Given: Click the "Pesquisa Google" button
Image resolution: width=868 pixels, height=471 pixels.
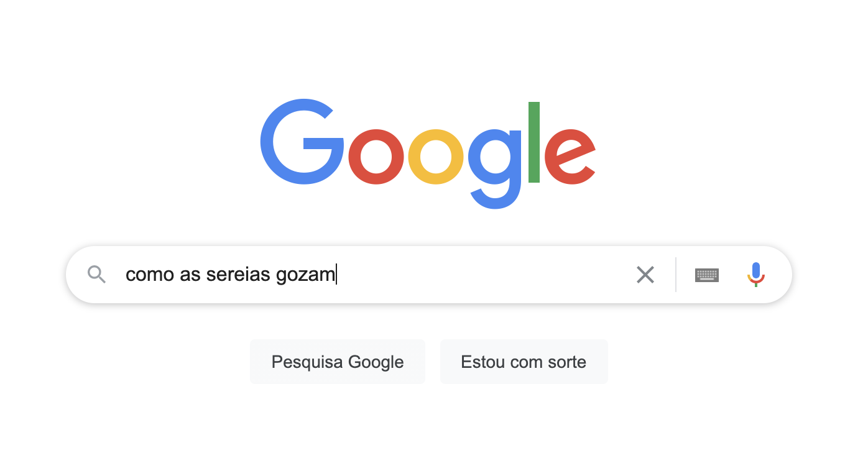Looking at the screenshot, I should pyautogui.click(x=338, y=362).
